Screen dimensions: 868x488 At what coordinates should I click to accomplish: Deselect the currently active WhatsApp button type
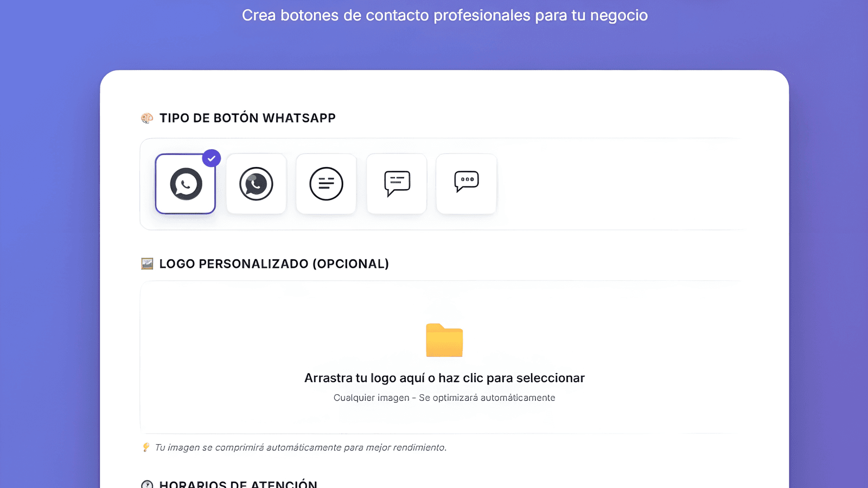click(185, 184)
